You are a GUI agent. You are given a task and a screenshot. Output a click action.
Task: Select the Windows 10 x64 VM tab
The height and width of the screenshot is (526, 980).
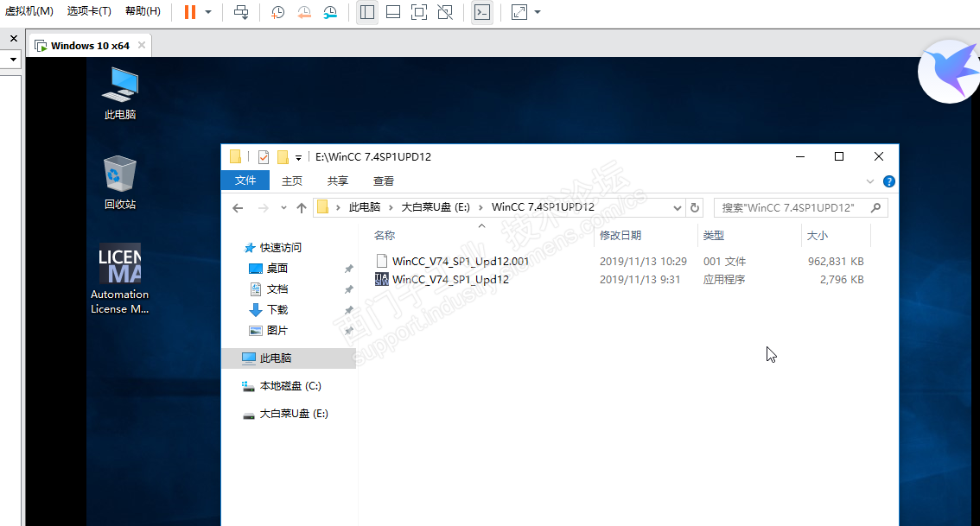(90, 46)
